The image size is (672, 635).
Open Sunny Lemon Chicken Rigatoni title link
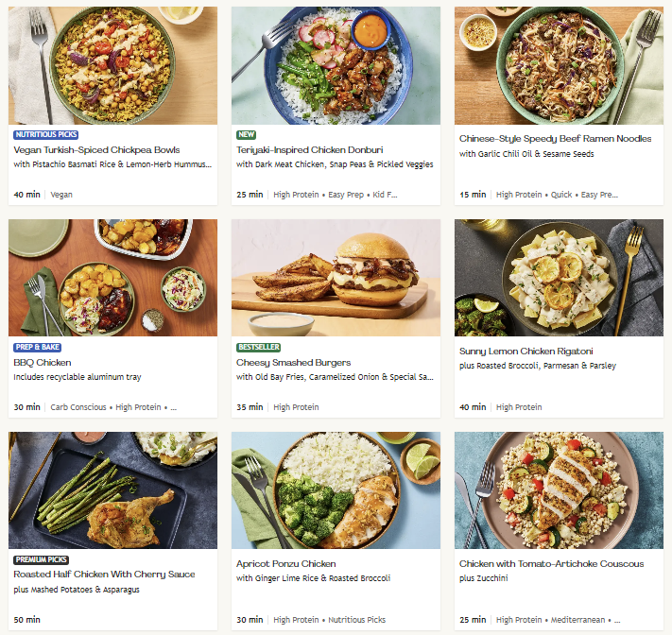click(x=525, y=352)
